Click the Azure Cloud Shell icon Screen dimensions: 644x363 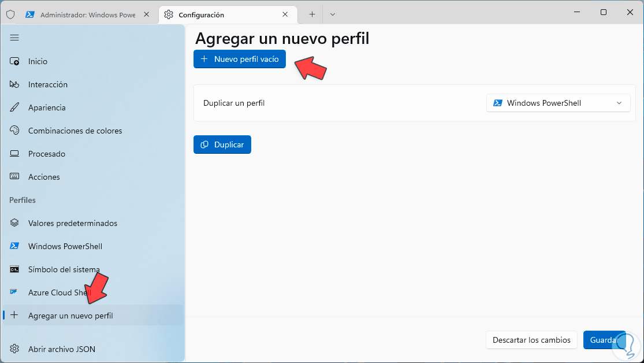(x=13, y=292)
